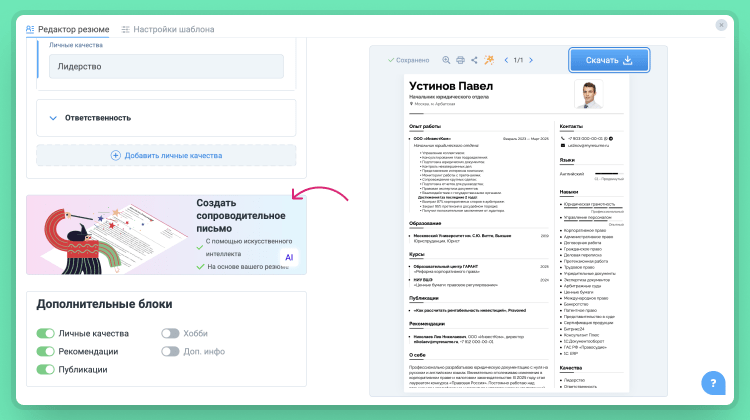Screen dimensions: 750x420
Task: Click the print resume icon
Action: pyautogui.click(x=460, y=61)
